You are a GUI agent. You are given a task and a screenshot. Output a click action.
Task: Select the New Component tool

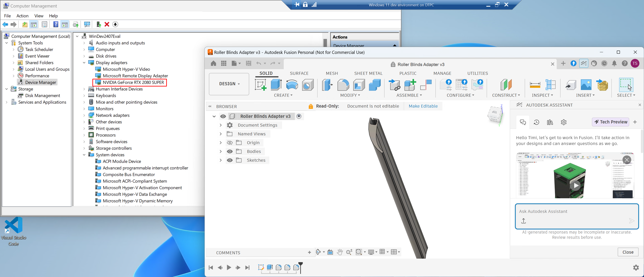point(410,85)
